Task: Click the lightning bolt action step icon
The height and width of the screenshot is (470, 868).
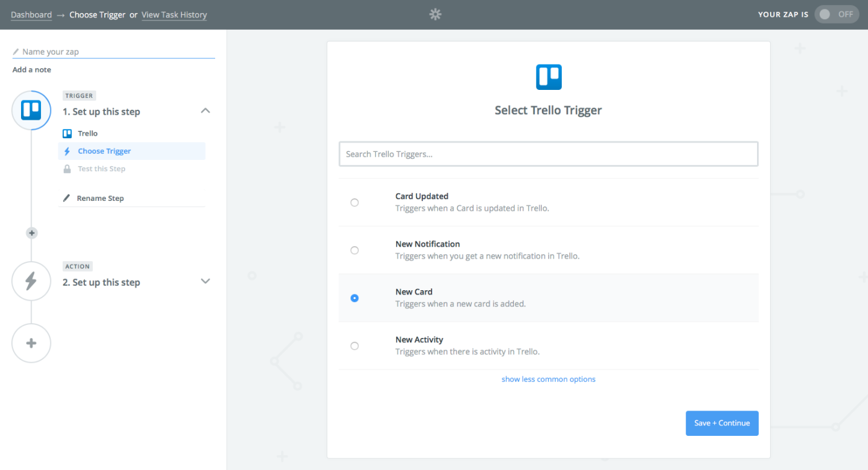Action: [x=31, y=281]
